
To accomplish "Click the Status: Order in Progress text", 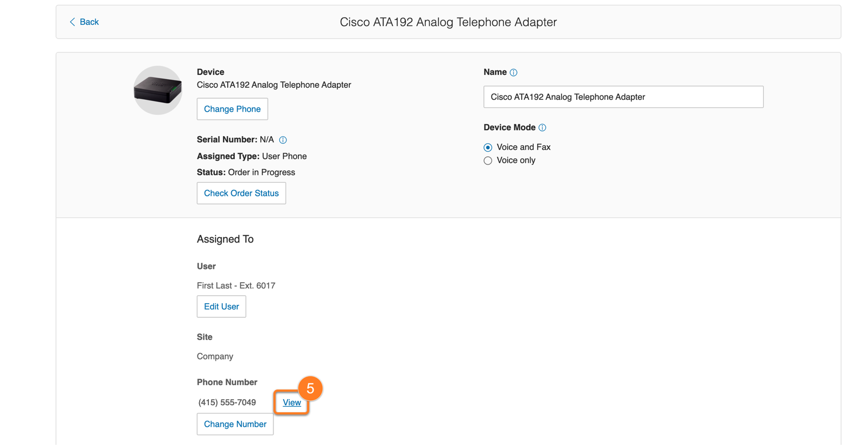I will click(246, 173).
